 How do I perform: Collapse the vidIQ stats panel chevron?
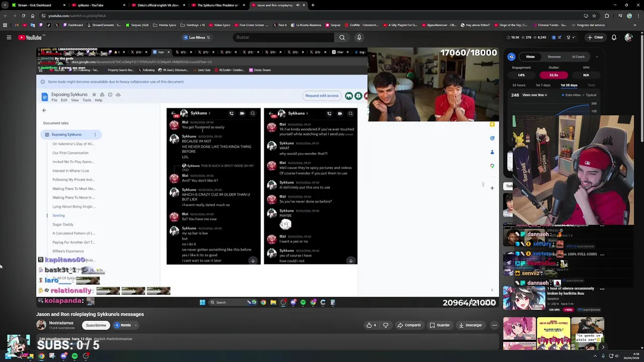point(597,57)
